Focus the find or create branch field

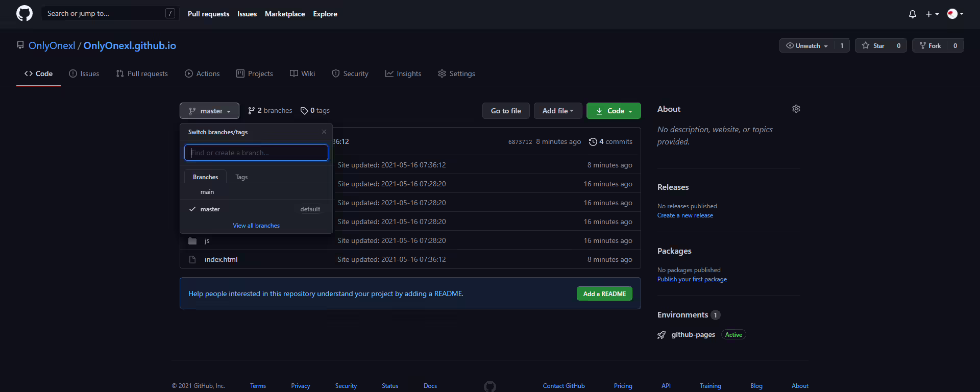pyautogui.click(x=256, y=153)
